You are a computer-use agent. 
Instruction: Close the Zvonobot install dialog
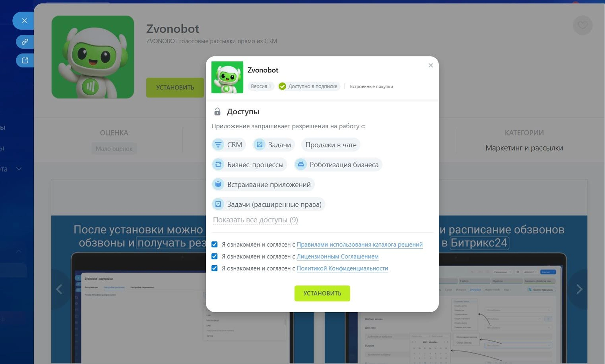tap(431, 65)
